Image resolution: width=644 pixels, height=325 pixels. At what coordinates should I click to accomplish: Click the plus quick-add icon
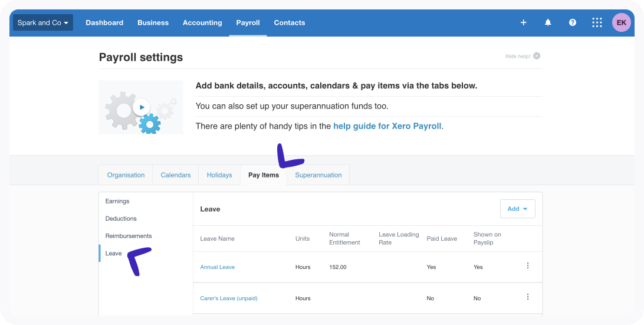523,22
